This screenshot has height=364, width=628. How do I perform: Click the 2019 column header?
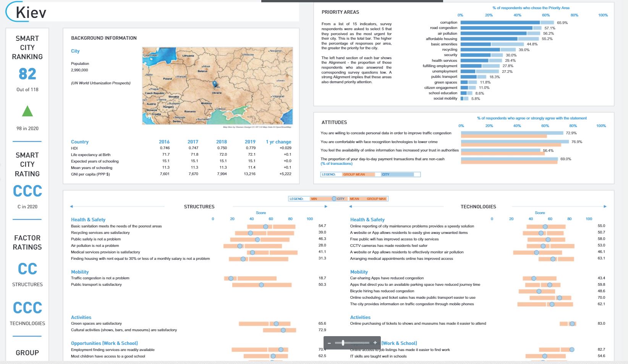click(x=250, y=142)
